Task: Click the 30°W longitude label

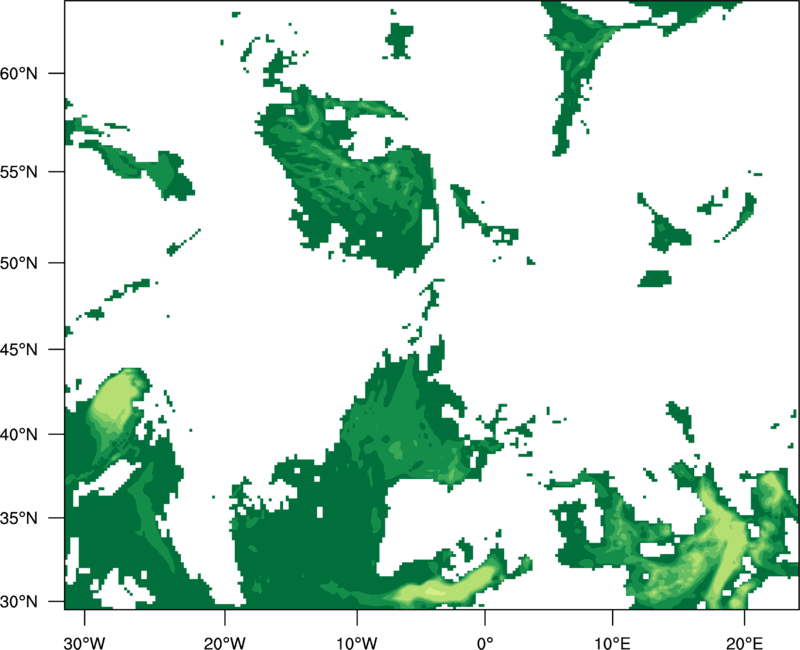Action: [x=85, y=643]
